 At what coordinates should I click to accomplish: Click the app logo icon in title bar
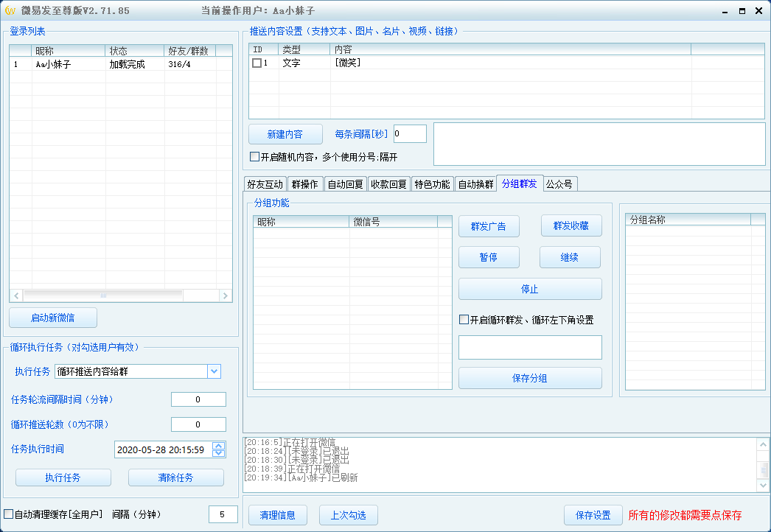[10, 10]
